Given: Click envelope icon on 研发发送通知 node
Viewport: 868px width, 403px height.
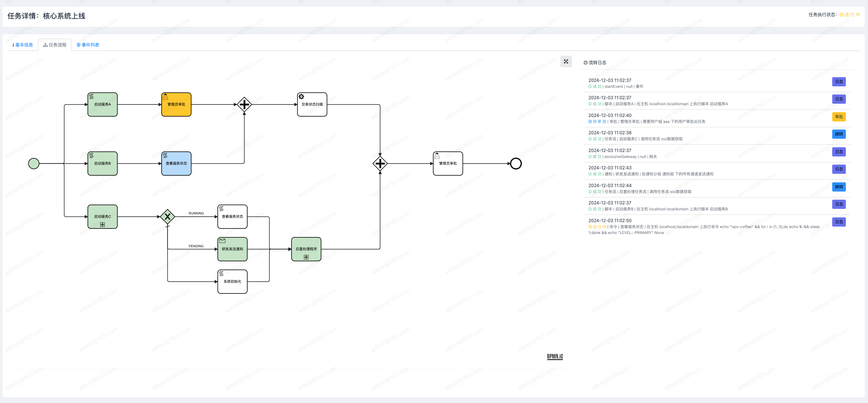Looking at the screenshot, I should point(222,241).
